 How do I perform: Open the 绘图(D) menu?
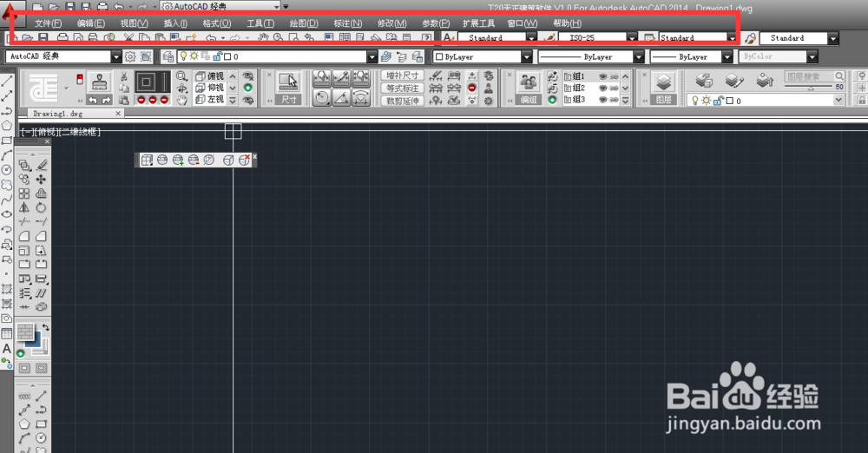[x=304, y=23]
